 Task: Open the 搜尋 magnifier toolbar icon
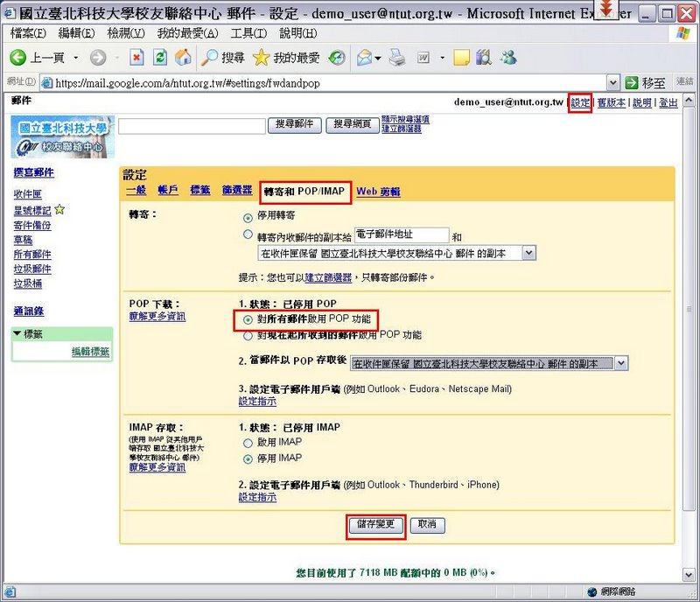(x=209, y=58)
